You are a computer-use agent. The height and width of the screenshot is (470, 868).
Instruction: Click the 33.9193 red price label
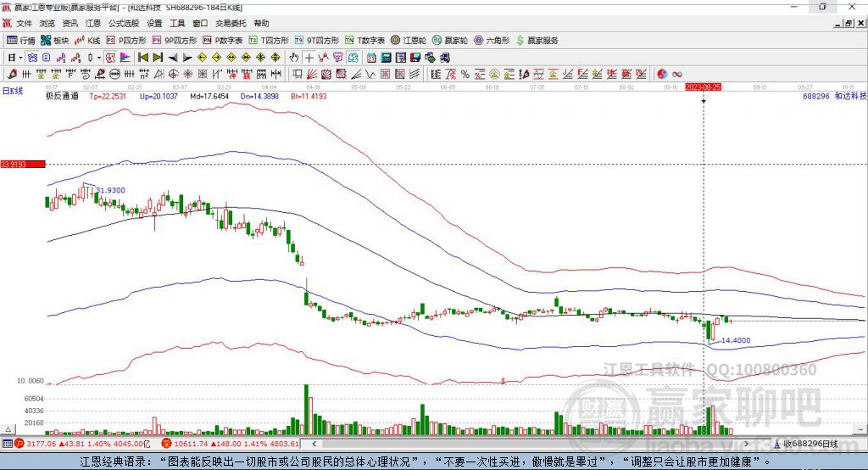(x=23, y=164)
